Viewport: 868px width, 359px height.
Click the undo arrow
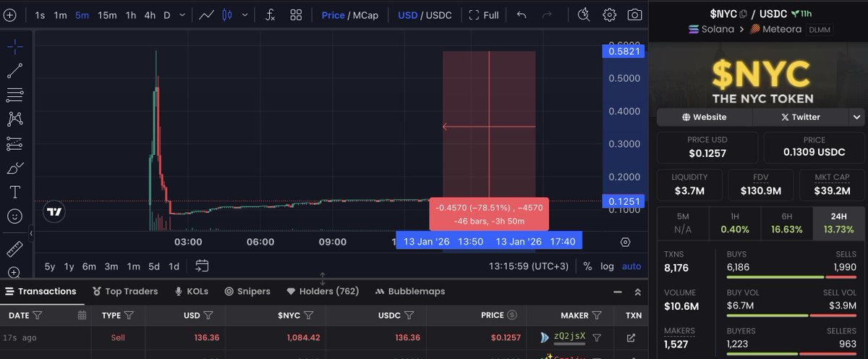point(522,15)
